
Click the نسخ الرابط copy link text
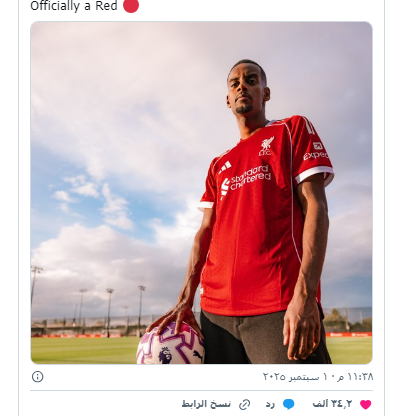(206, 404)
